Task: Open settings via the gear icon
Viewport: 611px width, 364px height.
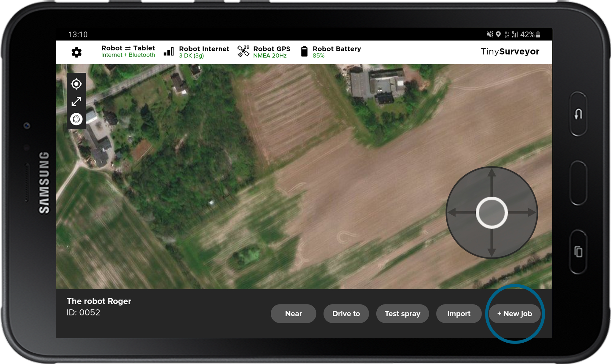Action: [x=76, y=52]
